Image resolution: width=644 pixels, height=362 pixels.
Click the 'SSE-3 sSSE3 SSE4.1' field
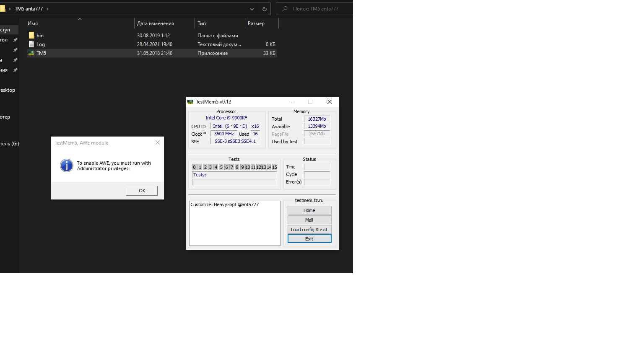(x=235, y=142)
